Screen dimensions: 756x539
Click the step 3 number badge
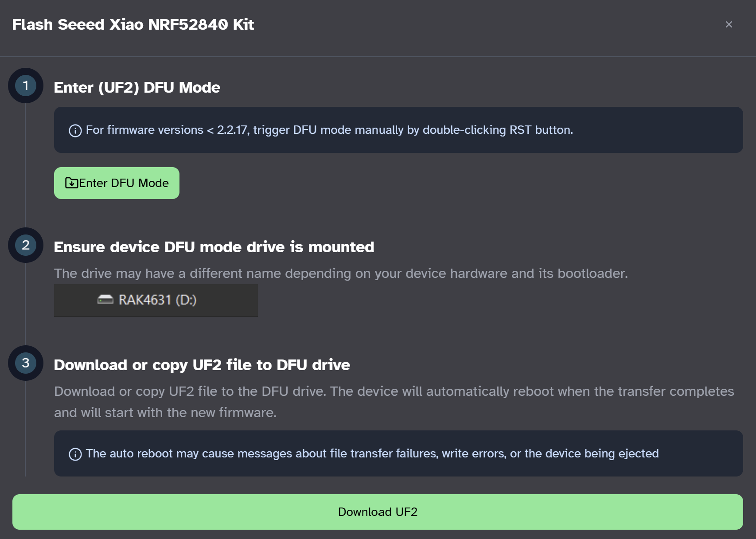26,363
